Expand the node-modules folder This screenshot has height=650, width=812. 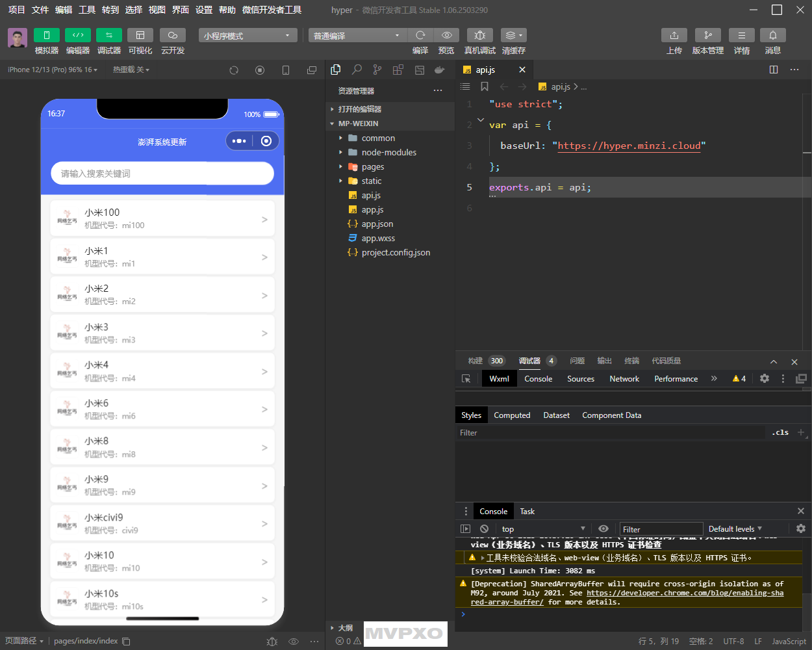[390, 152]
